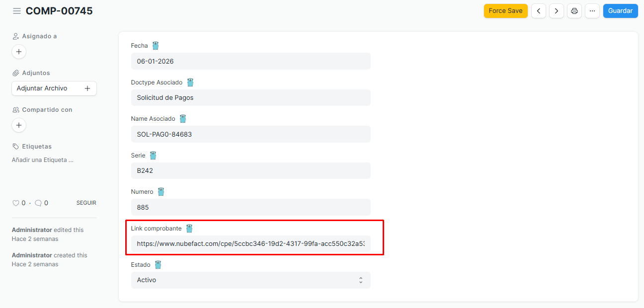Viewport: 644px width, 308px height.
Task: Open the Estado dropdown
Action: click(250, 280)
